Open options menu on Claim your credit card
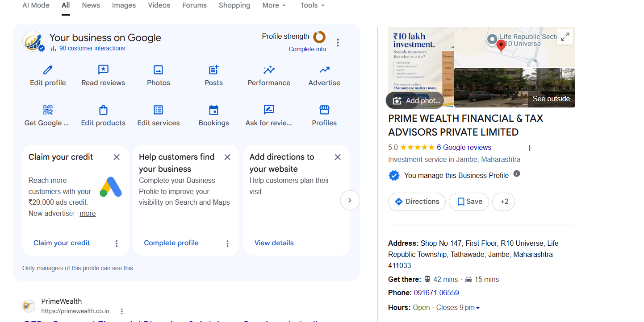This screenshot has height=322, width=644. (x=117, y=244)
